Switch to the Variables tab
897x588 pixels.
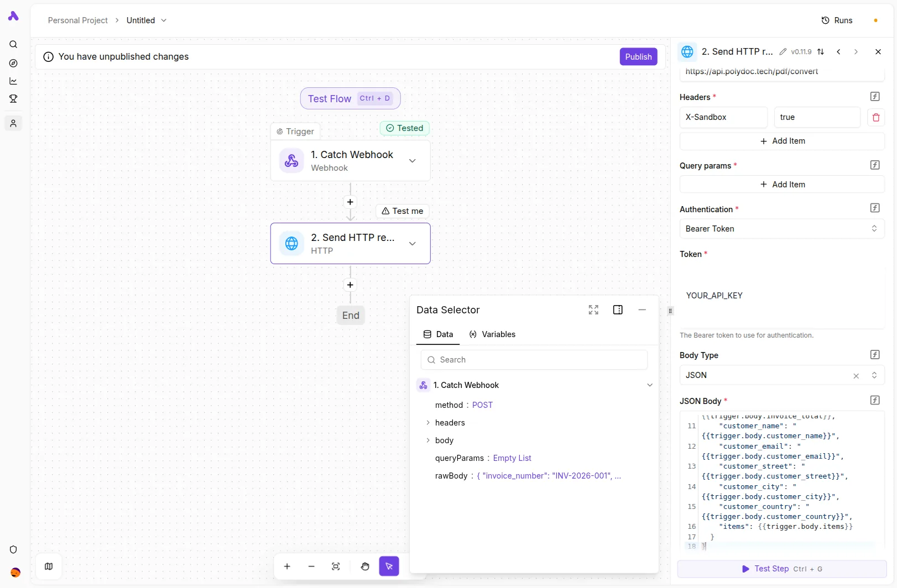click(492, 334)
